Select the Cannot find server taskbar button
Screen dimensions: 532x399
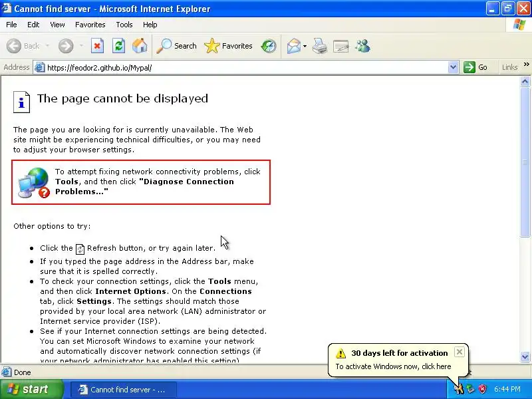click(124, 390)
